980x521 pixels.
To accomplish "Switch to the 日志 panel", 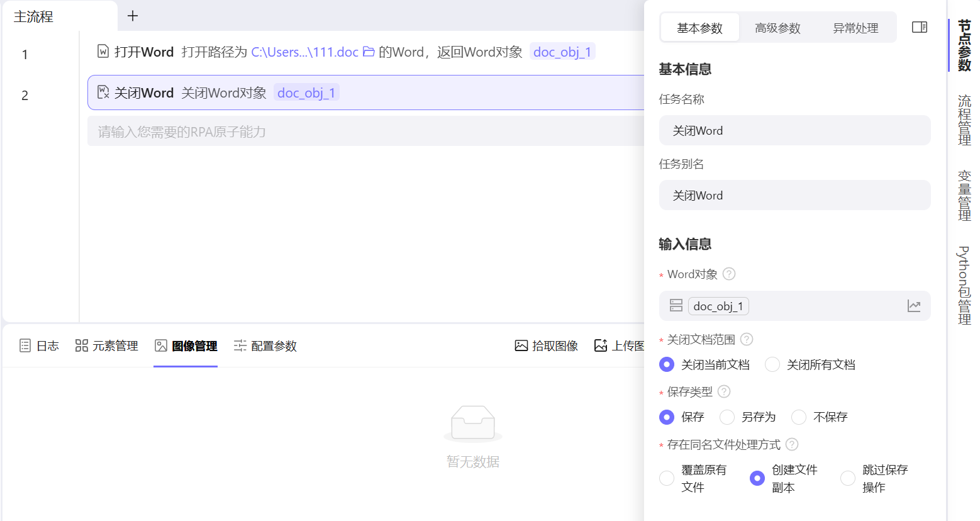I will pyautogui.click(x=39, y=345).
